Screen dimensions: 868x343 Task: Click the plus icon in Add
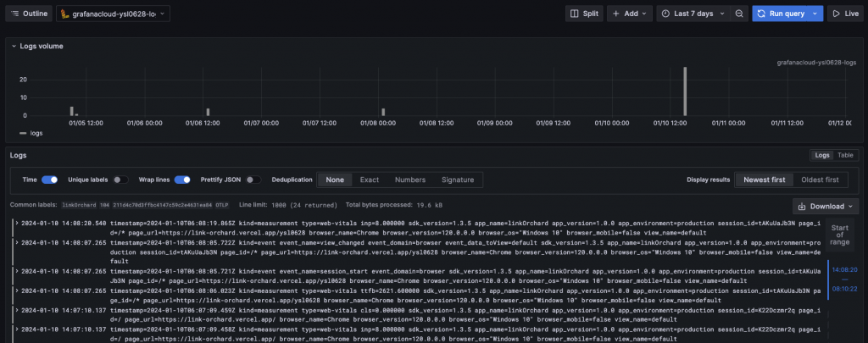click(616, 14)
